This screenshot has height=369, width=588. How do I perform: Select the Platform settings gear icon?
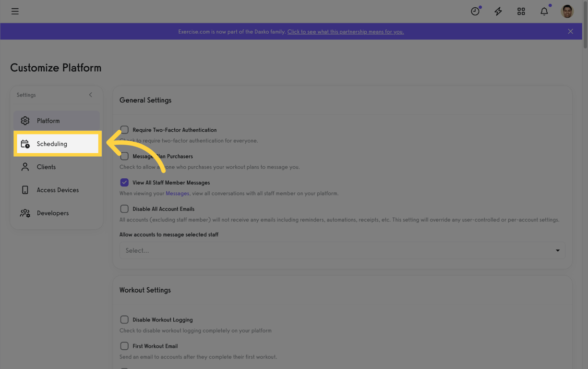pyautogui.click(x=25, y=121)
